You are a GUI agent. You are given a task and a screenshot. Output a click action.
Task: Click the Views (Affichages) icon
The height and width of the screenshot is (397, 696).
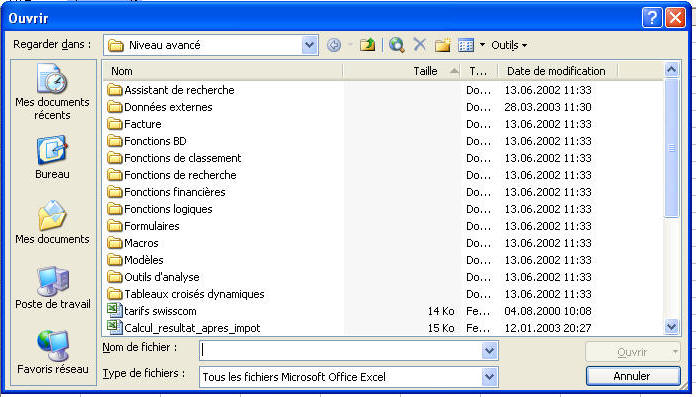point(466,45)
